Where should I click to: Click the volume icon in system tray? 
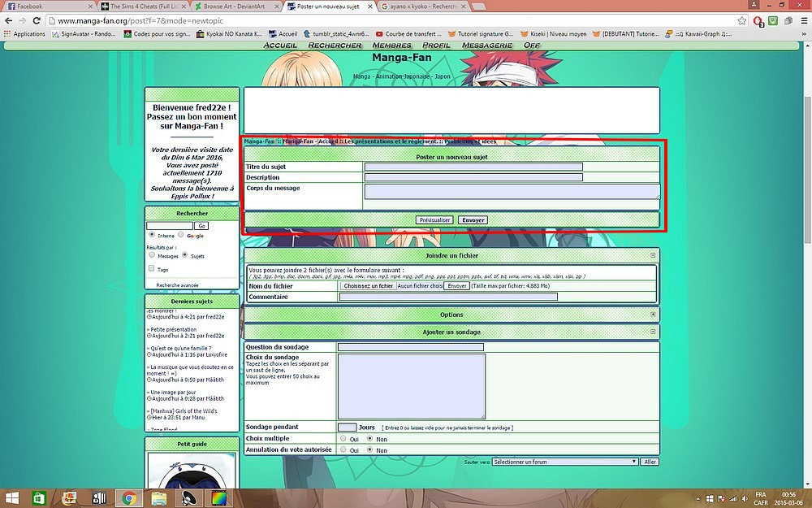click(745, 499)
